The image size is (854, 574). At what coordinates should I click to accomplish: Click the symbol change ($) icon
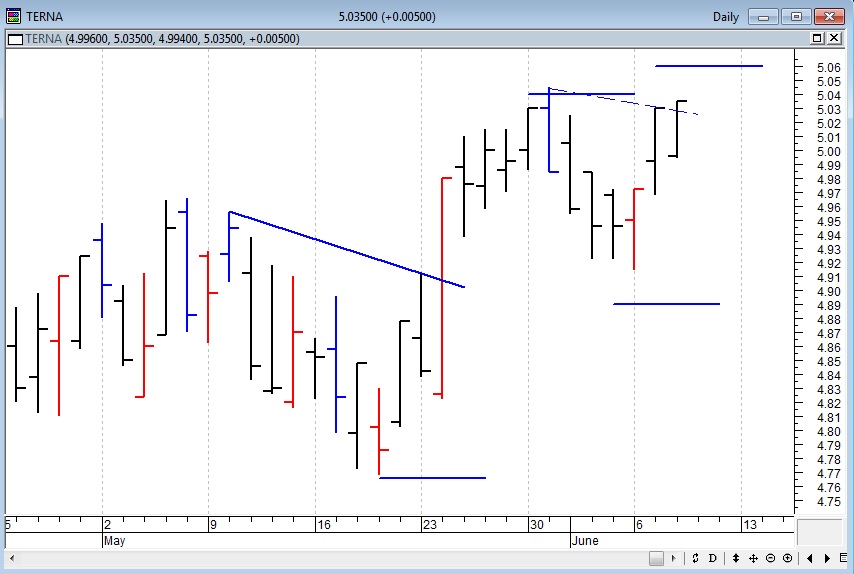[695, 558]
